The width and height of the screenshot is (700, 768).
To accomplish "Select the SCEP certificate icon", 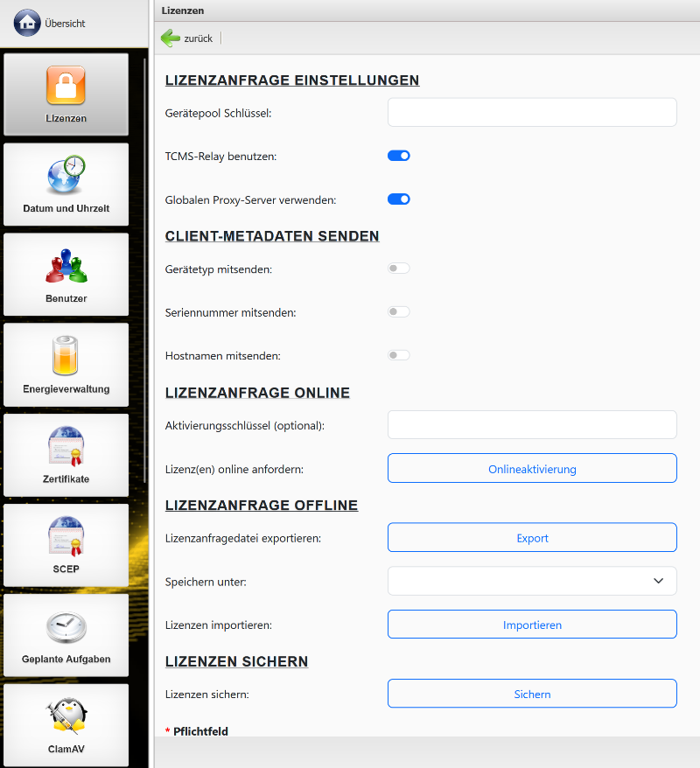I will [x=66, y=536].
